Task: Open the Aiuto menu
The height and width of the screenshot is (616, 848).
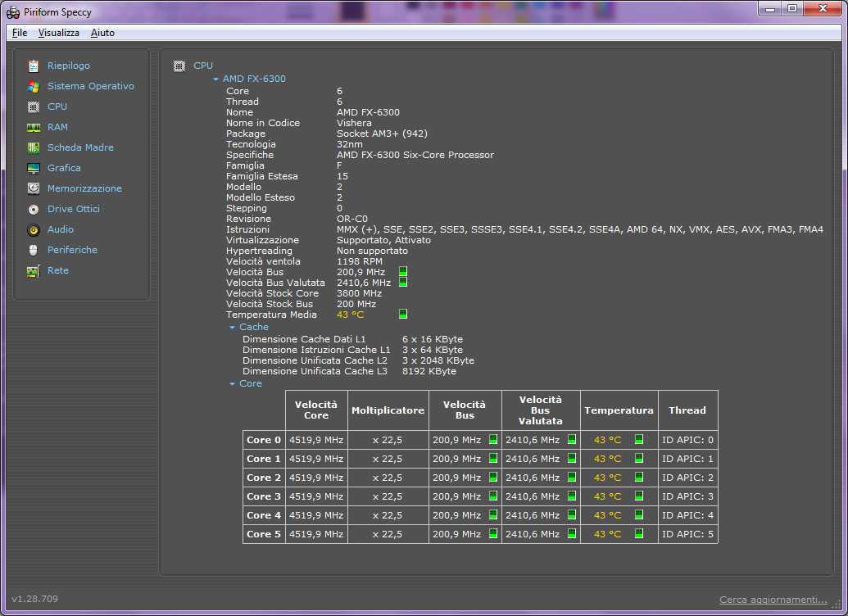Action: point(102,33)
